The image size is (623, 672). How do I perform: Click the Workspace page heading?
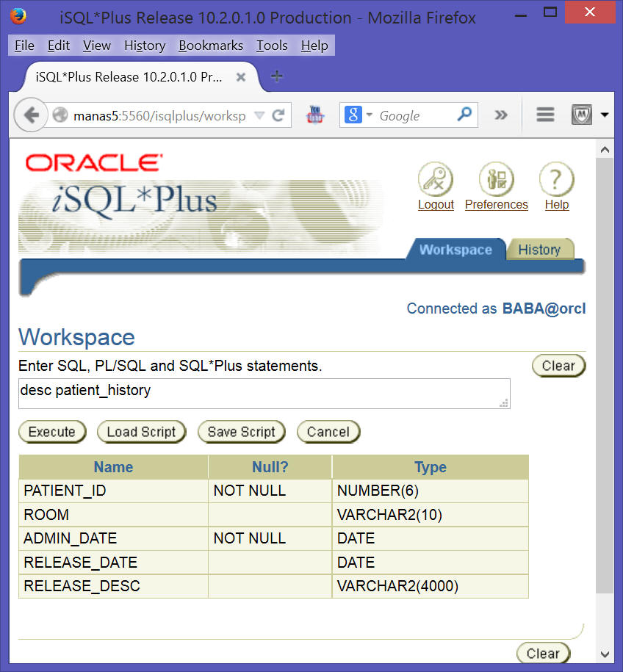(76, 337)
